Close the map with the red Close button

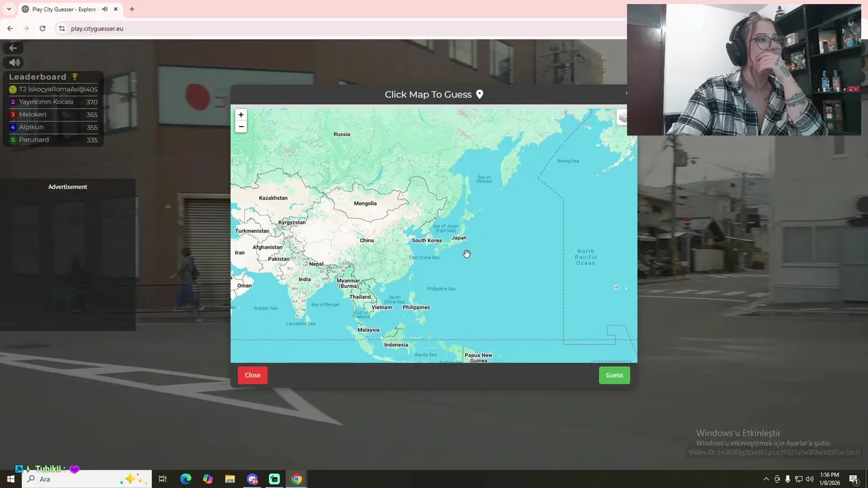pyautogui.click(x=252, y=375)
